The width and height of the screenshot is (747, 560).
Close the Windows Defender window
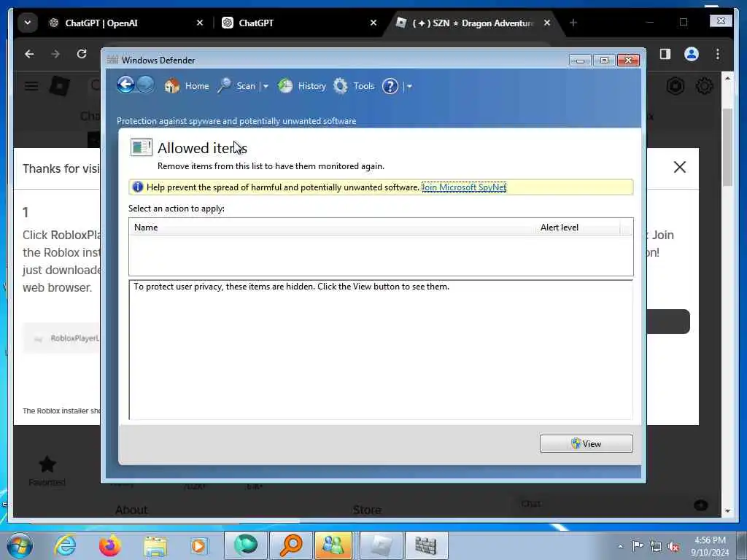tap(628, 60)
